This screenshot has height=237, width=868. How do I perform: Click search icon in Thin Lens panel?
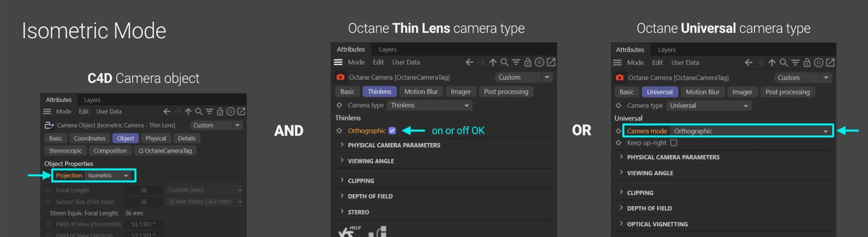[x=504, y=62]
